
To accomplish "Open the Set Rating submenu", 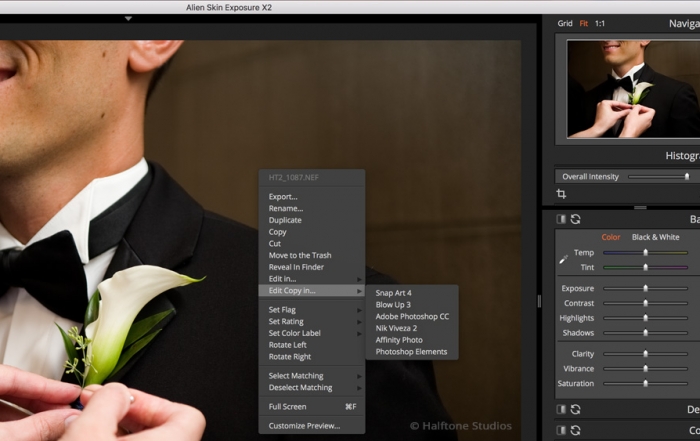I will pyautogui.click(x=312, y=321).
